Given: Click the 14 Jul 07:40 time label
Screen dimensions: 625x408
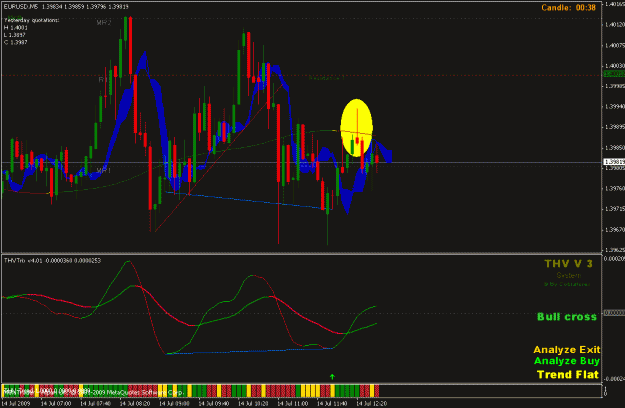Looking at the screenshot, I should point(95,404).
